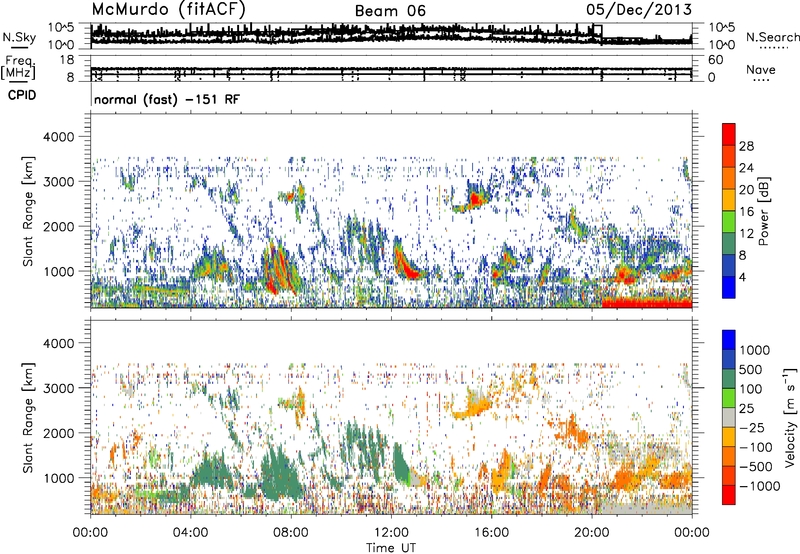Screen dimensions: 800x554
Task: Click the 3000 tick on power panel
Action: pyautogui.click(x=61, y=182)
